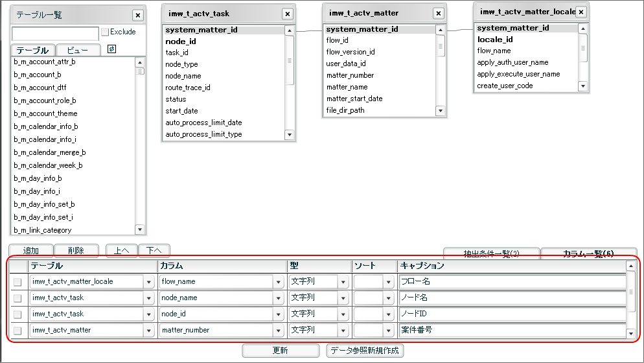Open the カラム一覧(6) tab
This screenshot has width=644, height=363.
[x=588, y=253]
